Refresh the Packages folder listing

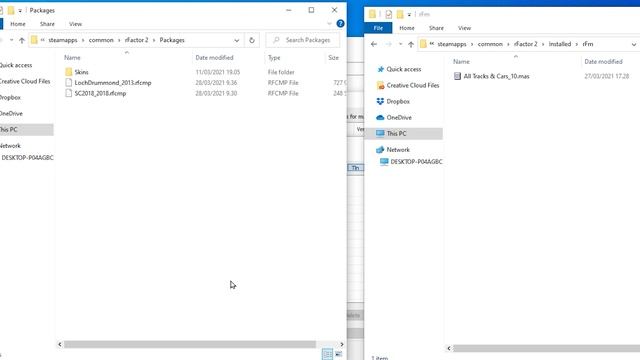252,40
